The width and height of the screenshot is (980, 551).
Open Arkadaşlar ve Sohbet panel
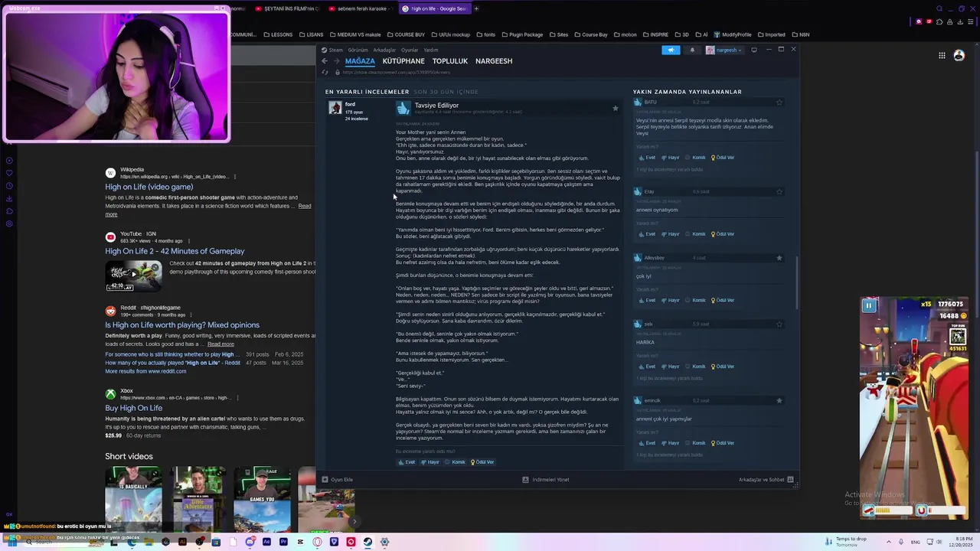[766, 480]
